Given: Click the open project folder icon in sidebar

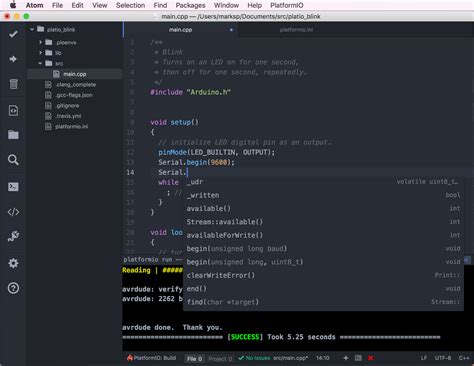Looking at the screenshot, I should (13, 135).
